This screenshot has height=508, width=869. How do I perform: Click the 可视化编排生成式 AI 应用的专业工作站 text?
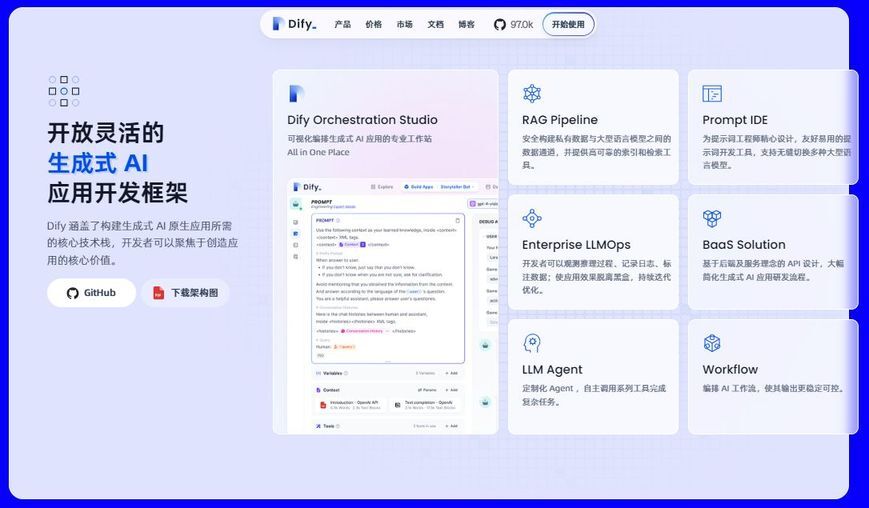click(x=359, y=138)
